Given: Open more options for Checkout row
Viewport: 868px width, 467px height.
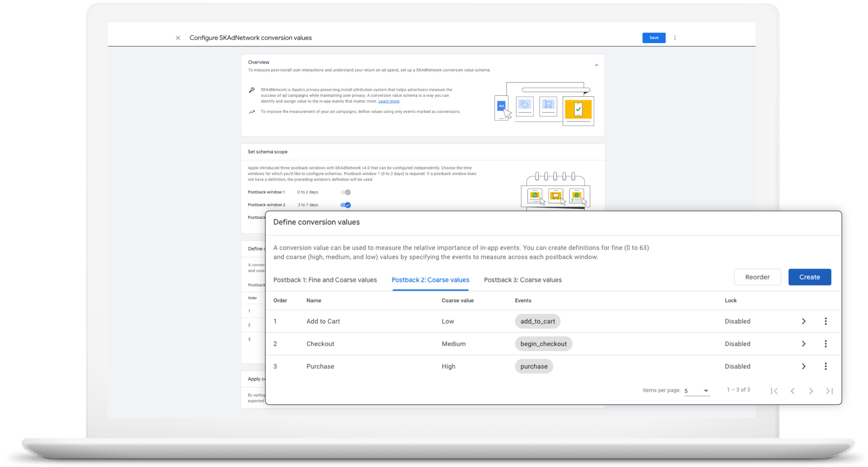Looking at the screenshot, I should (825, 344).
